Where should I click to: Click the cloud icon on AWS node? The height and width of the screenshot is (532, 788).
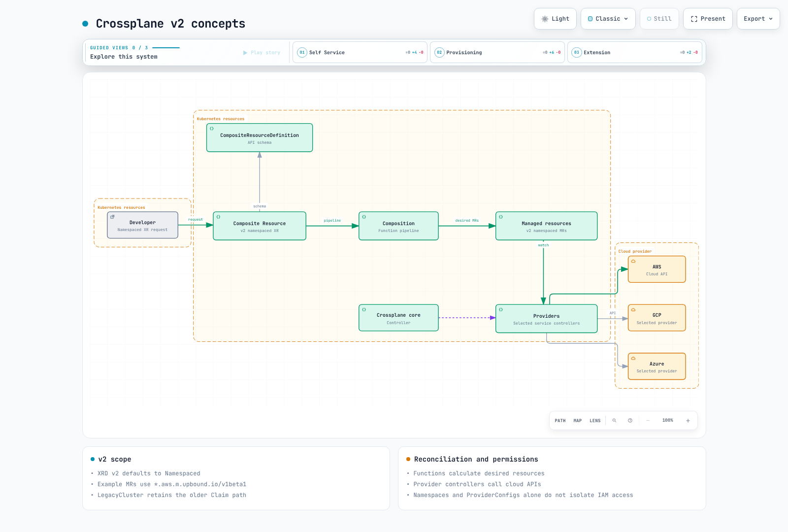pos(633,261)
